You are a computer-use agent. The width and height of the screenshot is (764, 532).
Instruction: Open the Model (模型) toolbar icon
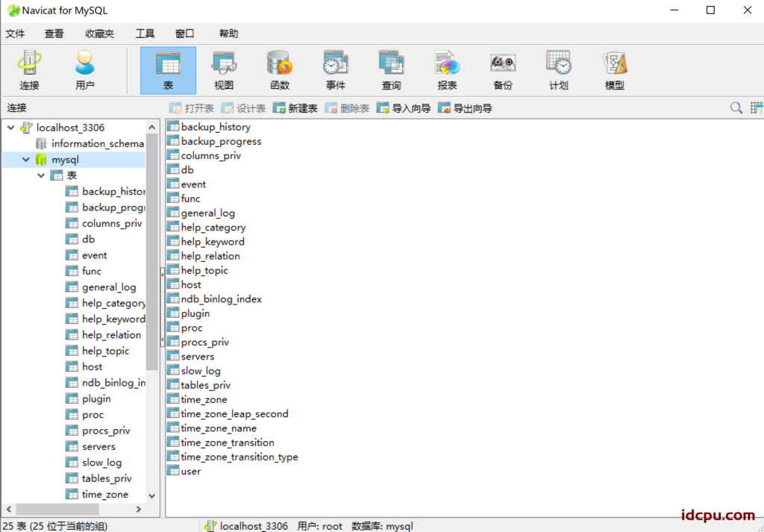(615, 71)
